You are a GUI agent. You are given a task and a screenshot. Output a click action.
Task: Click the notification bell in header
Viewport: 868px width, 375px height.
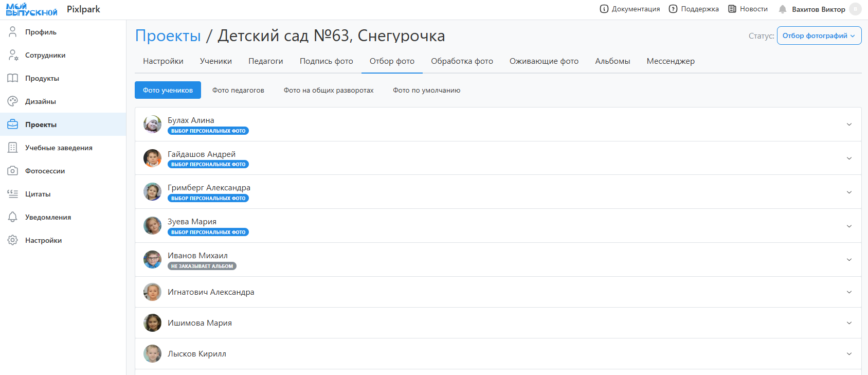(782, 9)
